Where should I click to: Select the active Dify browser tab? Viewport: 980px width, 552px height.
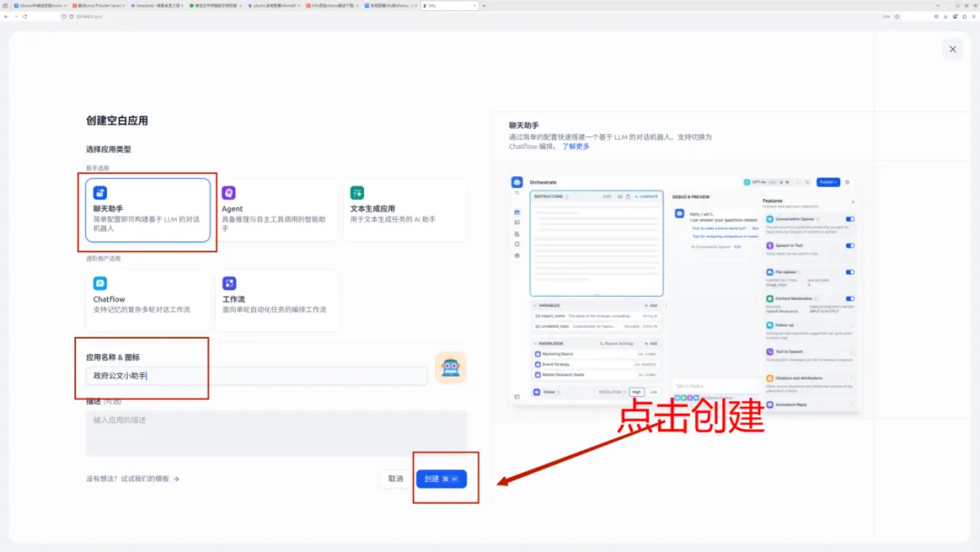[449, 5]
